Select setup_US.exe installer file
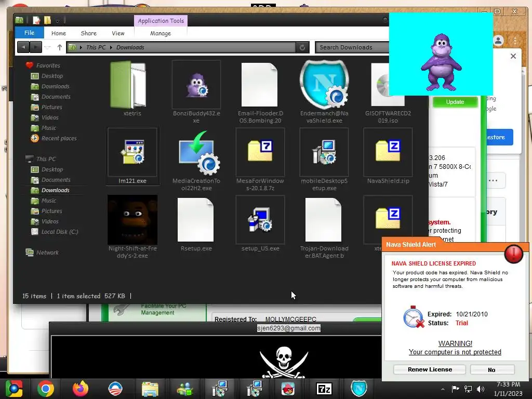532x399 pixels. (x=260, y=224)
